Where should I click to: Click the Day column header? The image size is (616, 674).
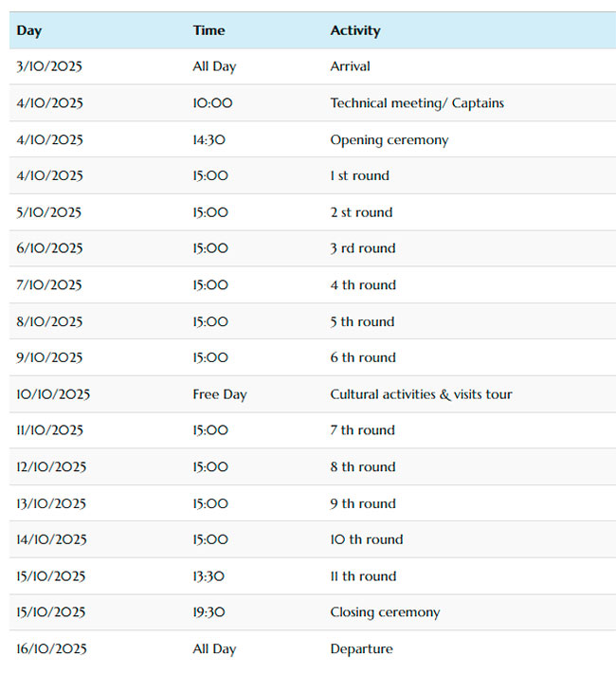[29, 30]
